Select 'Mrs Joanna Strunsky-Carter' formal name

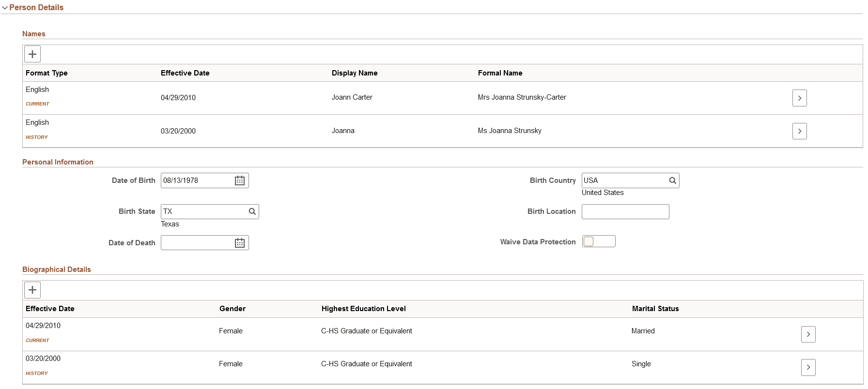522,97
